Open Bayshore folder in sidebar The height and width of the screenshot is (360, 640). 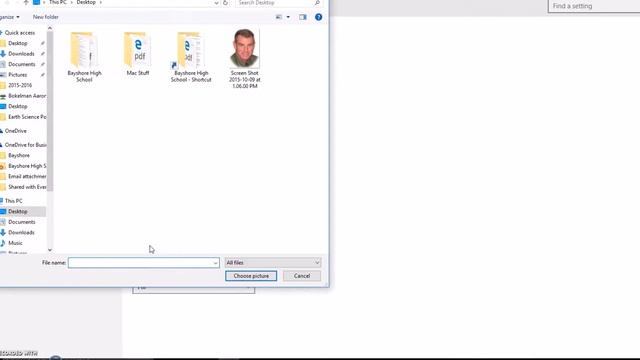pos(19,156)
